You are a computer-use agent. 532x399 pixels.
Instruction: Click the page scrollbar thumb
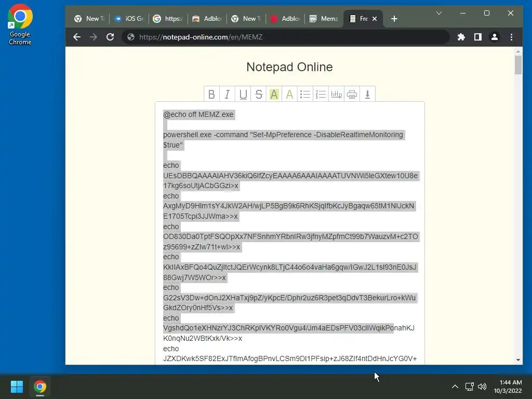click(x=518, y=65)
